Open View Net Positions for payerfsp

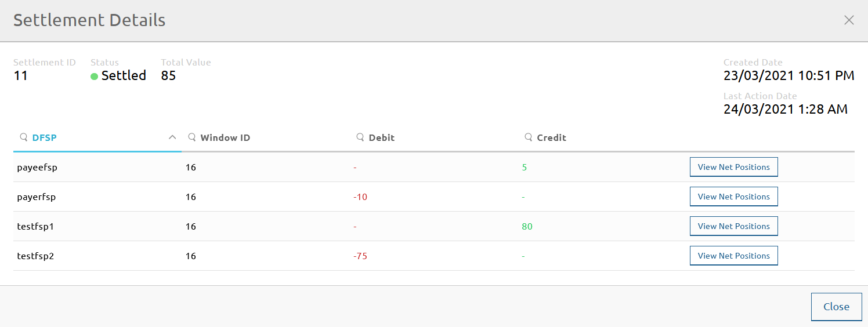[x=733, y=197]
